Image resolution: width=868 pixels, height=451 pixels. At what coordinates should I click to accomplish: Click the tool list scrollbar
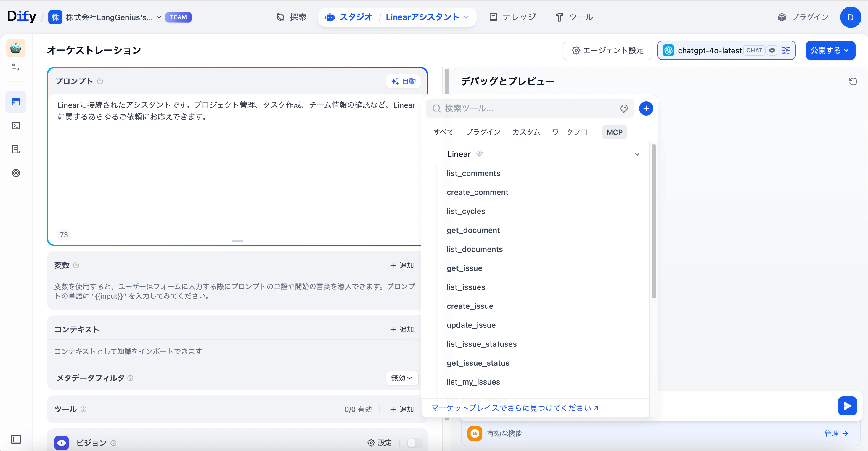pos(654,221)
